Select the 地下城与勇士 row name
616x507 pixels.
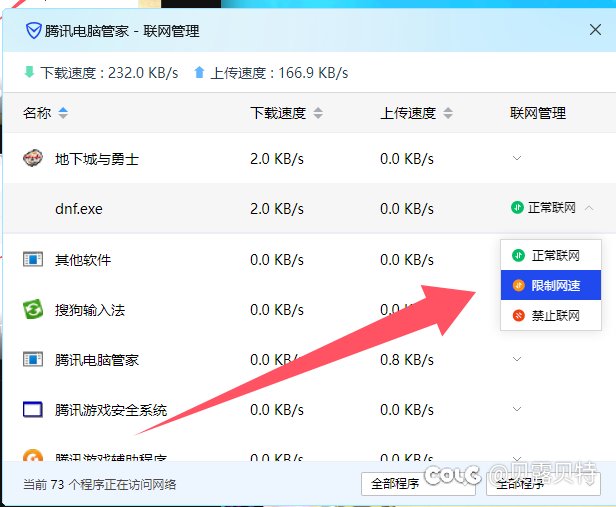[97, 159]
